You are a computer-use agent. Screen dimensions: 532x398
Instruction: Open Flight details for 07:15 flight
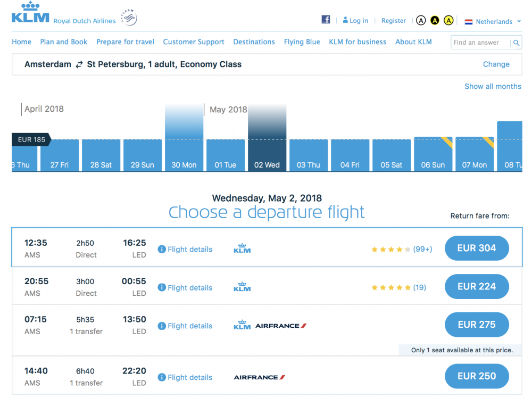190,326
